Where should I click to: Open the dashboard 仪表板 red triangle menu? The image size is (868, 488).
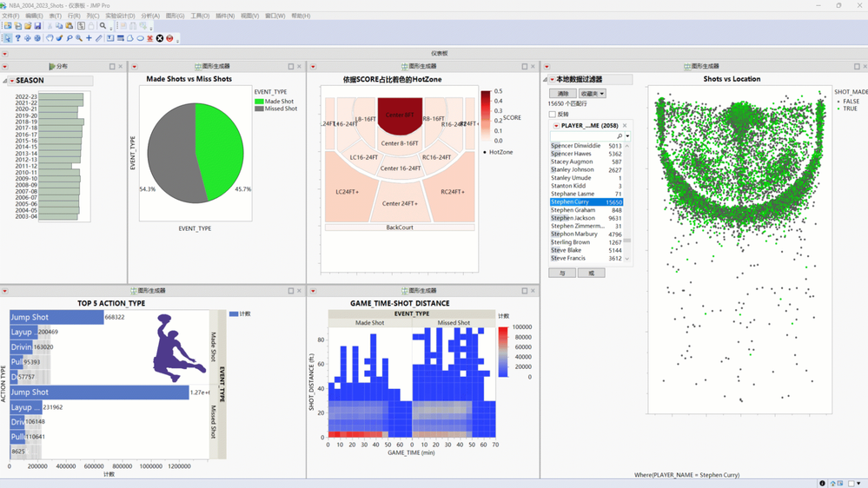tap(5, 54)
